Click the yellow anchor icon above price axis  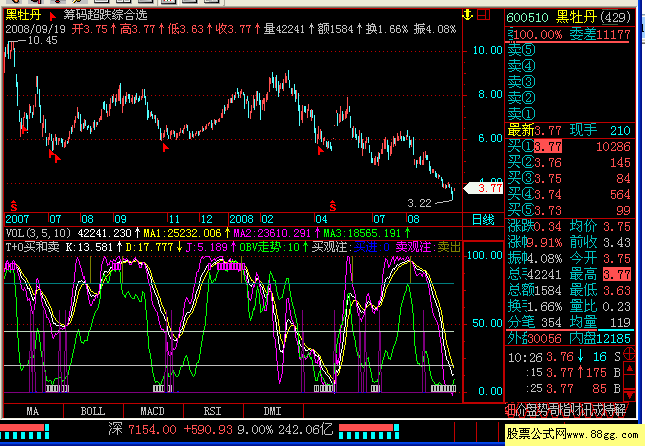(x=468, y=15)
